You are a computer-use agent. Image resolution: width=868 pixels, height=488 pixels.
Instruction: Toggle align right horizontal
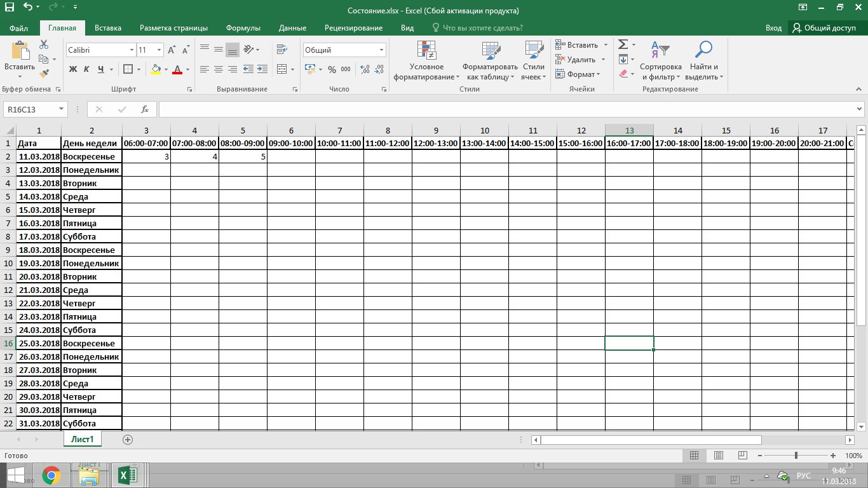(233, 69)
